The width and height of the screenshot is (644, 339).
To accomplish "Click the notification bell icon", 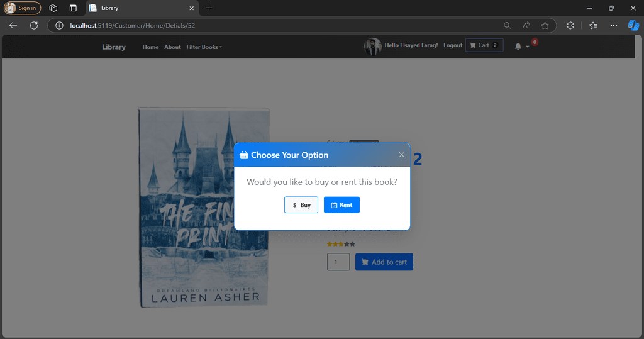I will pyautogui.click(x=518, y=47).
